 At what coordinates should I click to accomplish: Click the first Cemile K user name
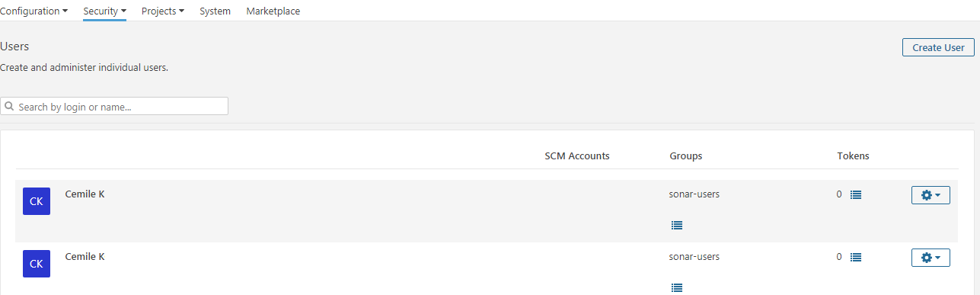click(85, 194)
